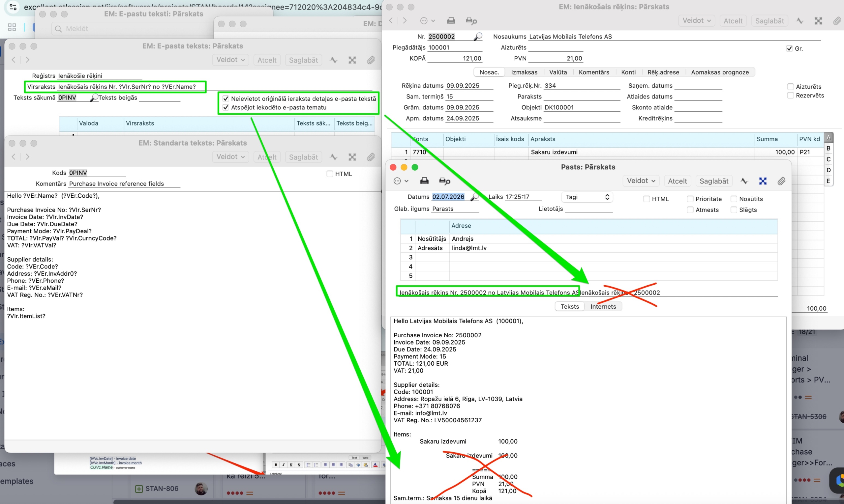844x504 pixels.
Task: Tick the Prioritāte checkbox
Action: [690, 199]
